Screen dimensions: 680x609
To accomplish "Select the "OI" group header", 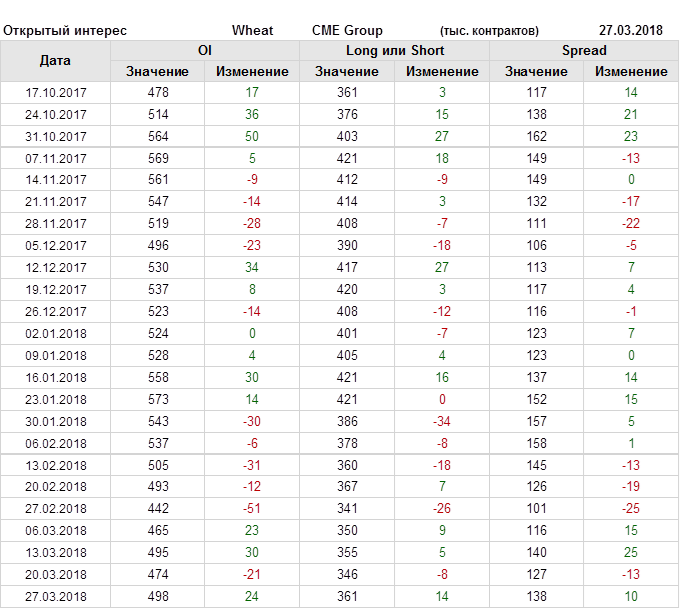I will (x=205, y=50).
